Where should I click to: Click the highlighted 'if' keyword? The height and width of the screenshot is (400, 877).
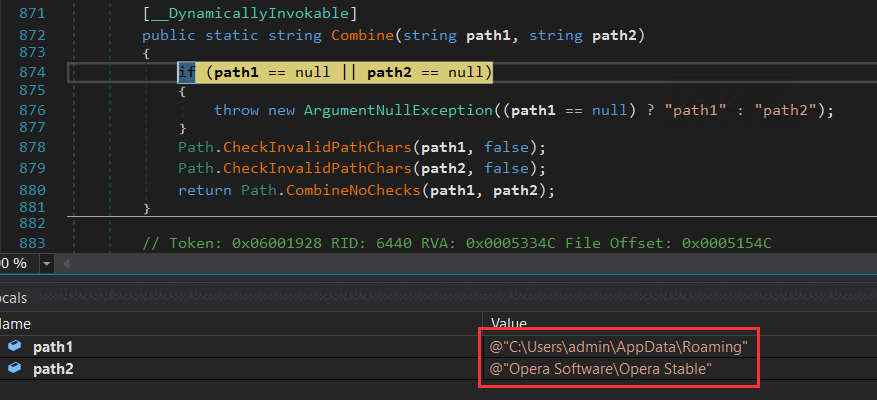tap(186, 72)
